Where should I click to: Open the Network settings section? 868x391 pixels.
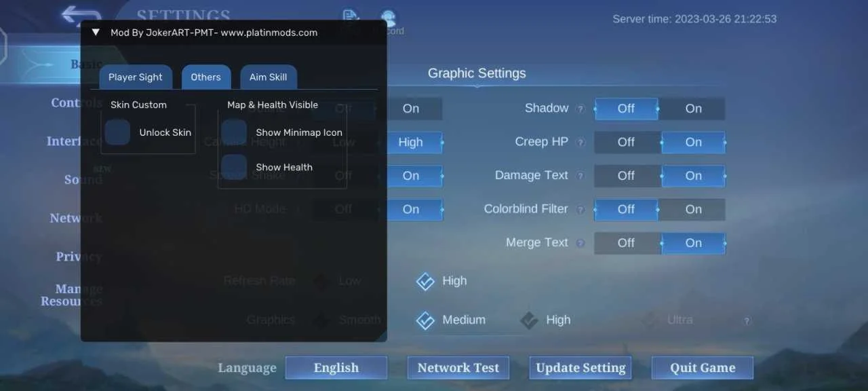pyautogui.click(x=76, y=219)
